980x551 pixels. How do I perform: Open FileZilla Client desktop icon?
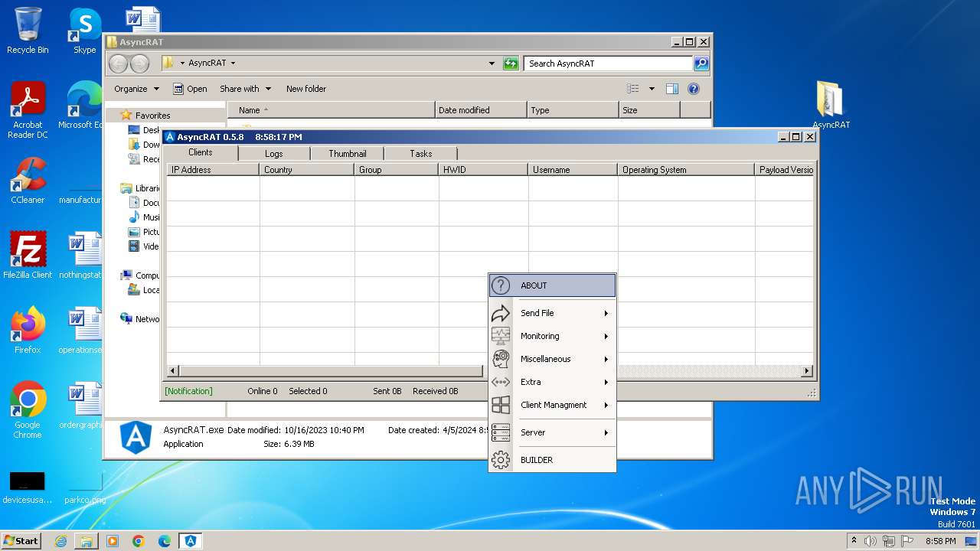point(28,256)
